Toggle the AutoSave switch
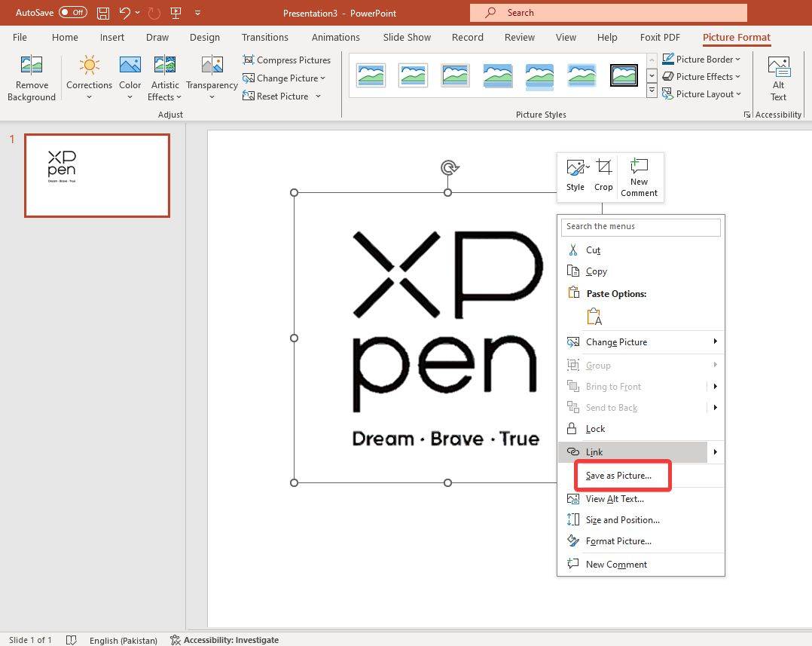The image size is (812, 646). pyautogui.click(x=73, y=13)
